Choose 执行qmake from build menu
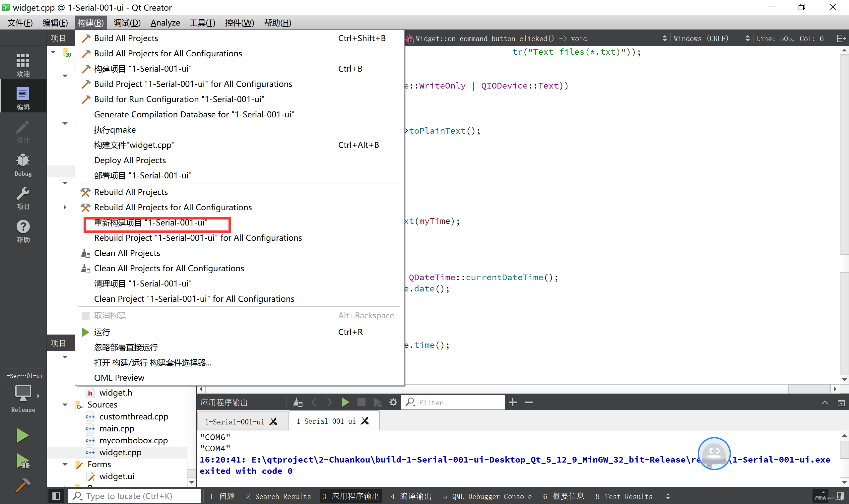Screen dimensions: 849x504 click(x=115, y=130)
